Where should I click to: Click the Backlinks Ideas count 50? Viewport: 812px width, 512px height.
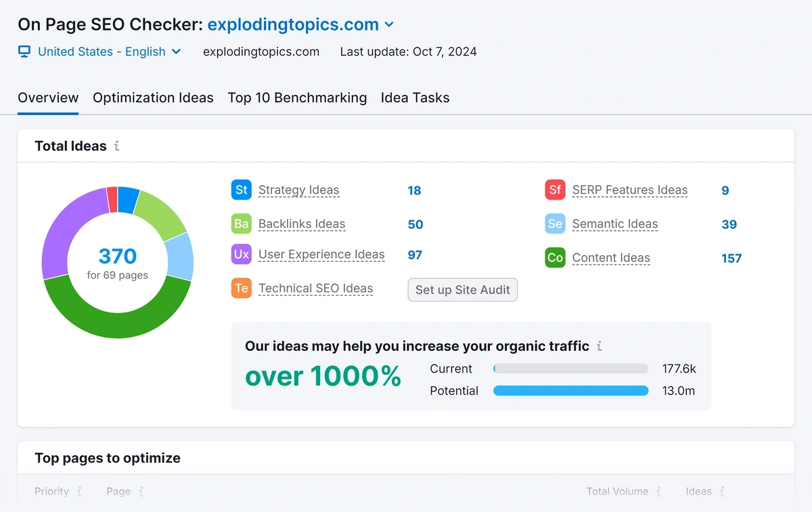(x=415, y=225)
